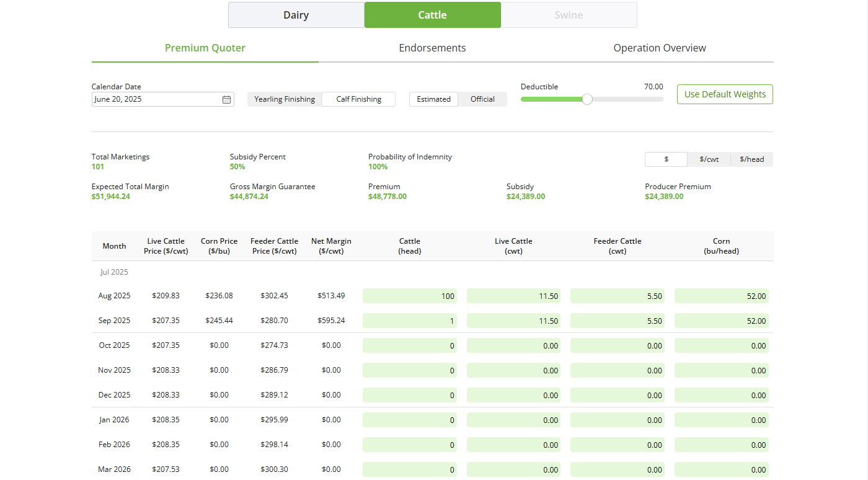
Task: Click Aug 2025 live cattle price $209.83
Action: [x=166, y=296]
